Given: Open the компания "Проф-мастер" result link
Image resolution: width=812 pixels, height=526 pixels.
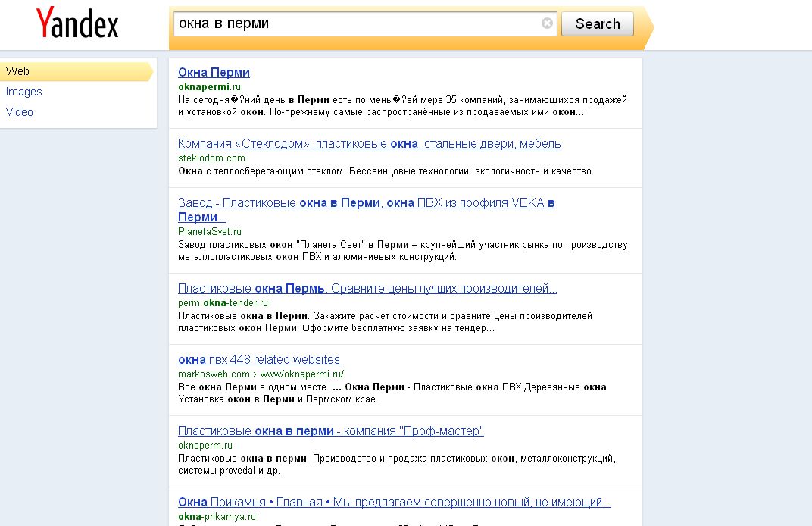Looking at the screenshot, I should (x=330, y=431).
